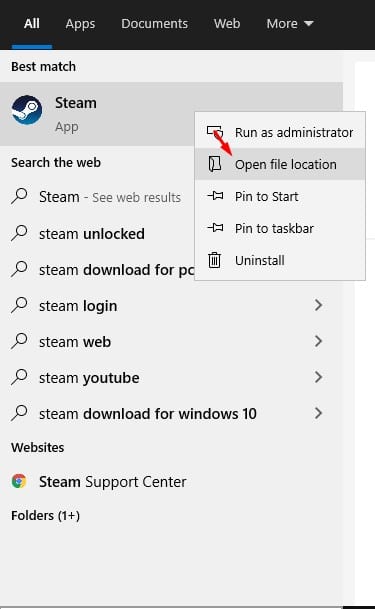Choose Run as administrator from context menu

(280, 132)
